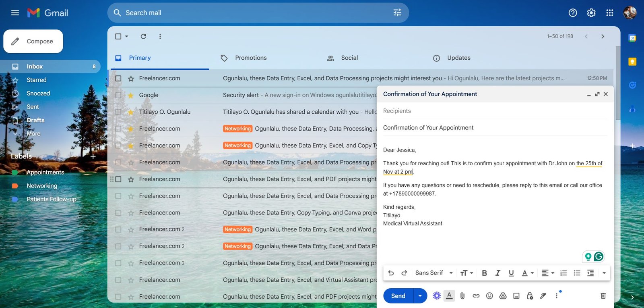
Task: Check the first Freelancer.com email checkbox
Action: pyautogui.click(x=118, y=78)
